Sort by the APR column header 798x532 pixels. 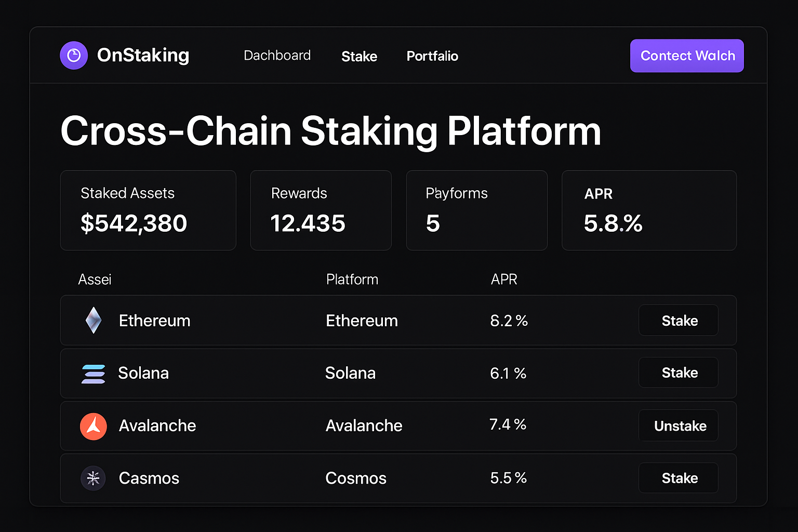[x=504, y=280]
